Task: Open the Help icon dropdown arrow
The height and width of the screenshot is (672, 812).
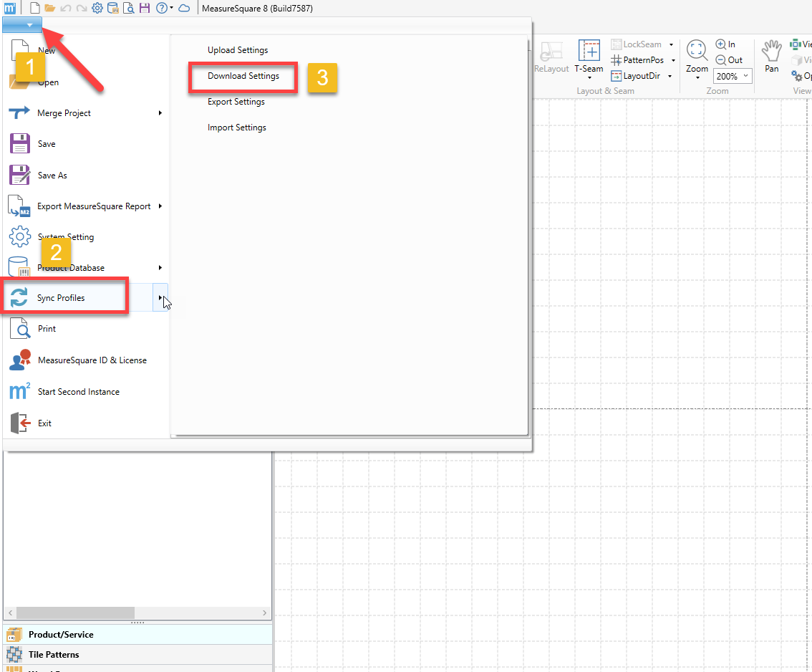Action: pos(171,8)
